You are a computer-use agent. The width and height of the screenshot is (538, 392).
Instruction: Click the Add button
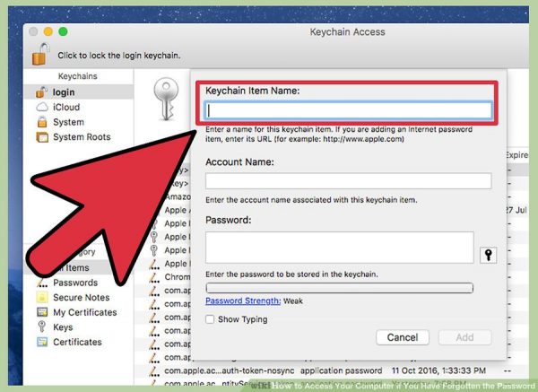464,337
